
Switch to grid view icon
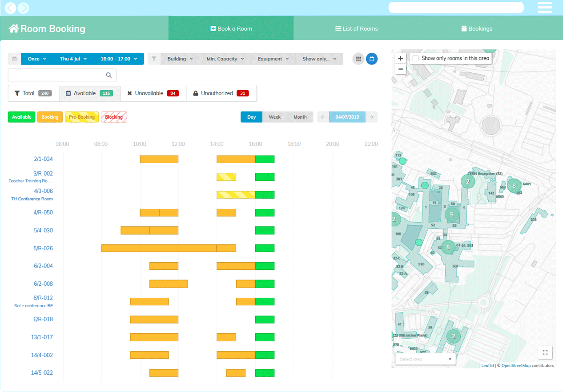(358, 59)
